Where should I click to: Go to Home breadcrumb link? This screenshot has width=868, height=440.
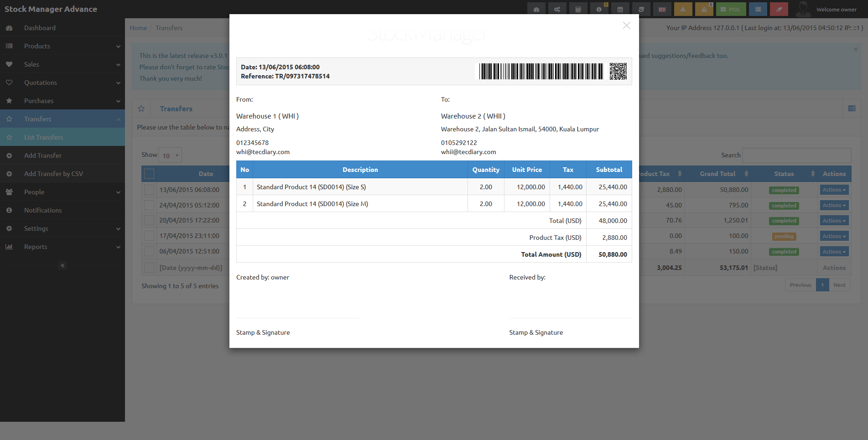tap(138, 28)
